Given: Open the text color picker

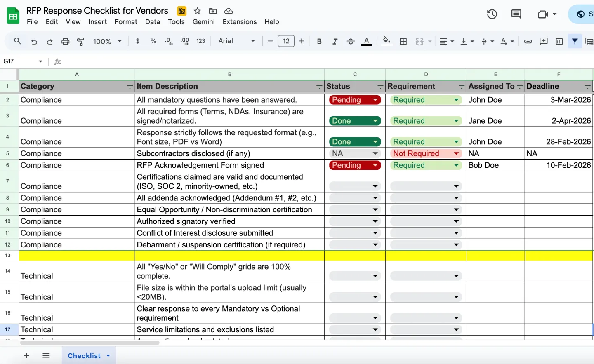Looking at the screenshot, I should (367, 41).
